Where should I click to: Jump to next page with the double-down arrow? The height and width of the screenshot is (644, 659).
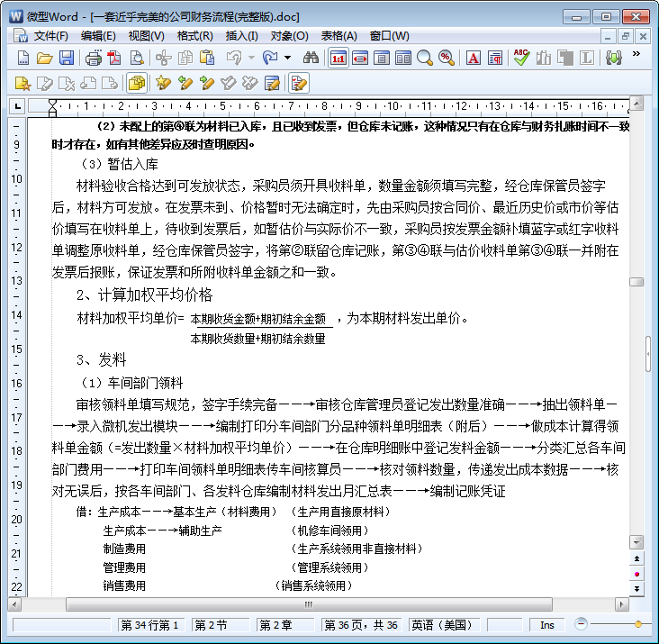pyautogui.click(x=636, y=588)
